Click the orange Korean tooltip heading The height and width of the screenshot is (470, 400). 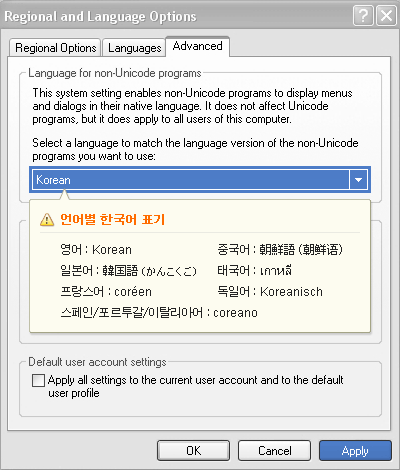pyautogui.click(x=113, y=220)
